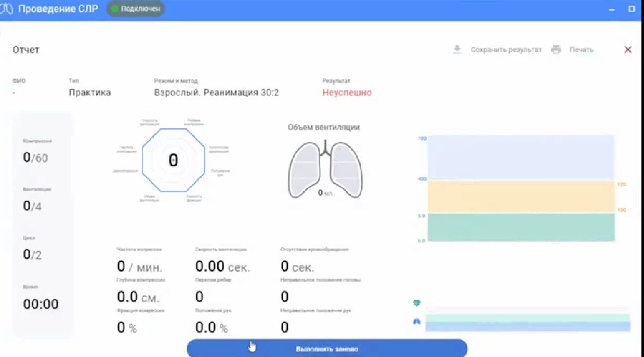
Task: Click the Сохранить результат link
Action: click(506, 50)
